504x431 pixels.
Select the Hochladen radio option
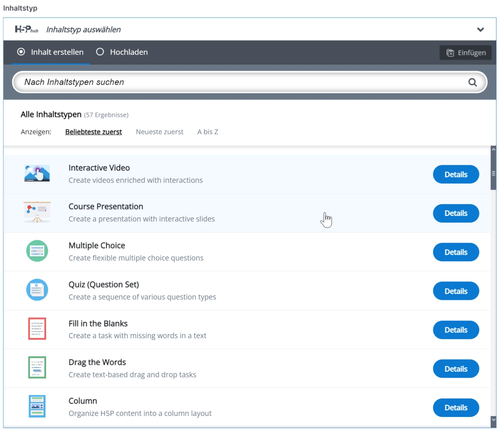100,52
